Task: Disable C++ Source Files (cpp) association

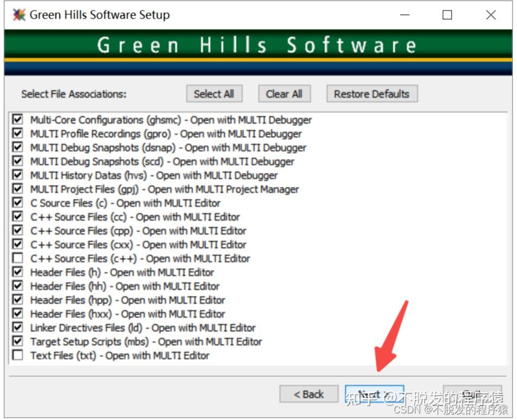Action: [17, 230]
